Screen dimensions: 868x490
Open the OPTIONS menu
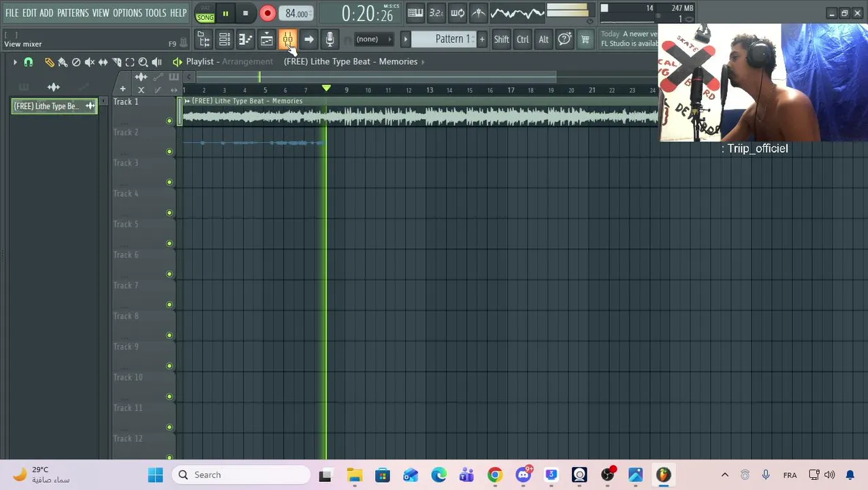click(127, 13)
